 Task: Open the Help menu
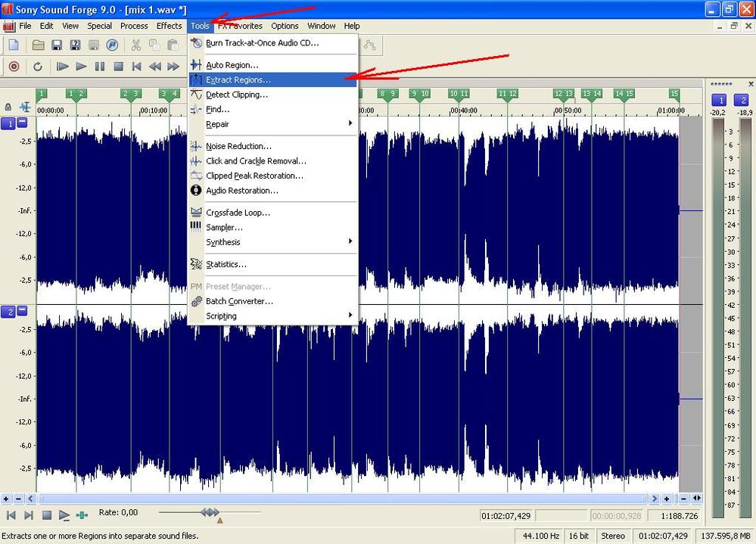pos(351,26)
